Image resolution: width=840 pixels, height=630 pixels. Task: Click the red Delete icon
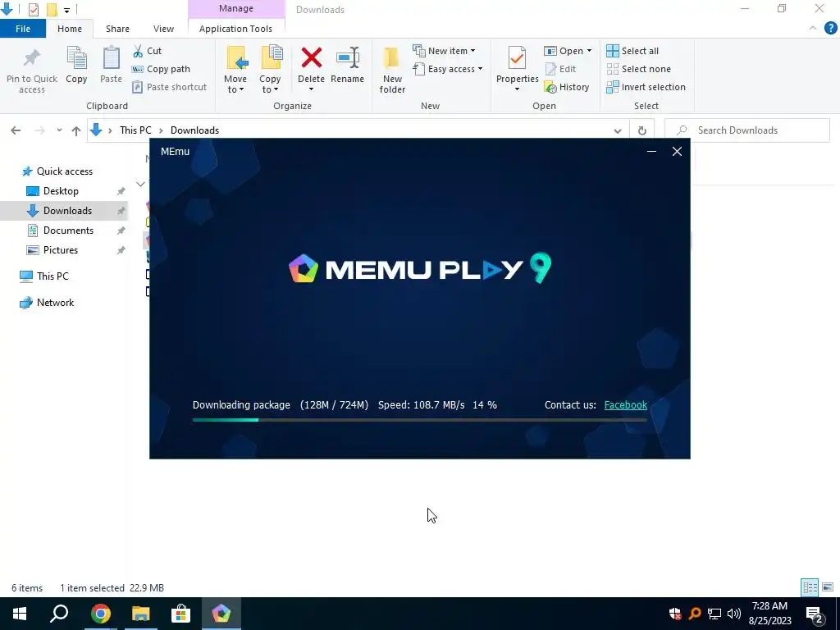[x=311, y=58]
